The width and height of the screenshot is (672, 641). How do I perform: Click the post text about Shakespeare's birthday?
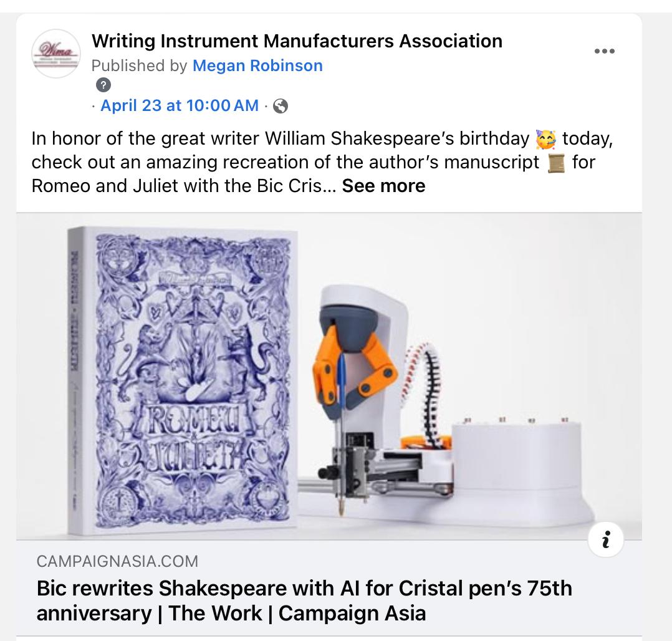[322, 162]
